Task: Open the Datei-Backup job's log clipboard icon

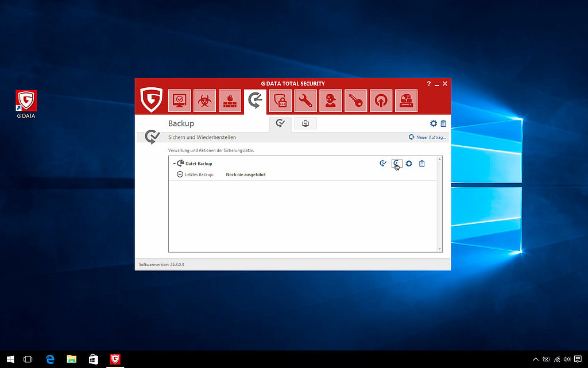Action: [422, 164]
